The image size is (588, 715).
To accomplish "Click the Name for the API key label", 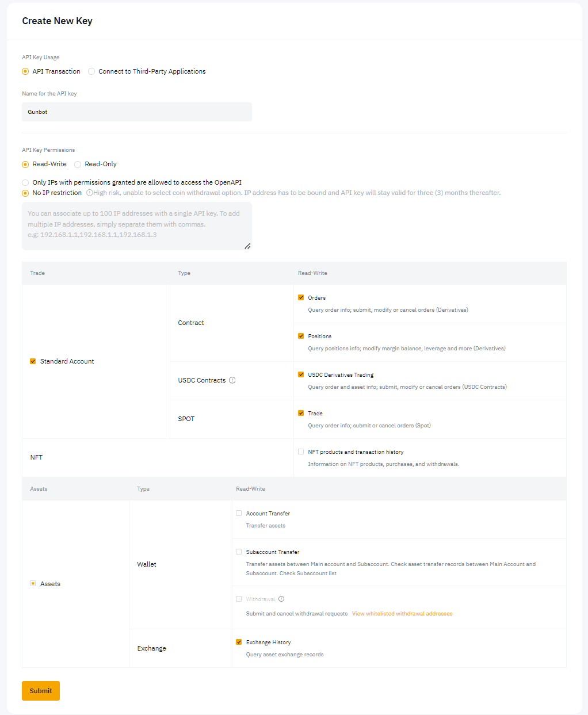I will [x=49, y=94].
